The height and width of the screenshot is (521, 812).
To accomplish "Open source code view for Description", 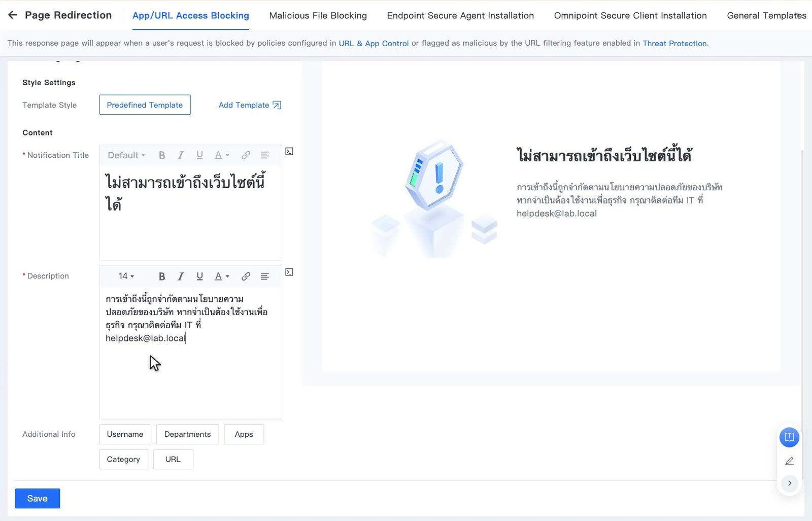I will [x=289, y=272].
